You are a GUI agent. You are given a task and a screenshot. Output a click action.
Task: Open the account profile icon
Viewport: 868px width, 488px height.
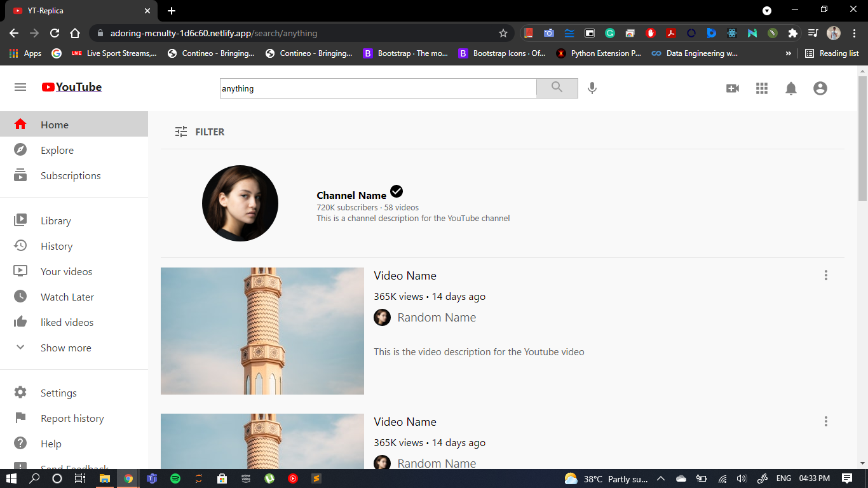tap(820, 88)
